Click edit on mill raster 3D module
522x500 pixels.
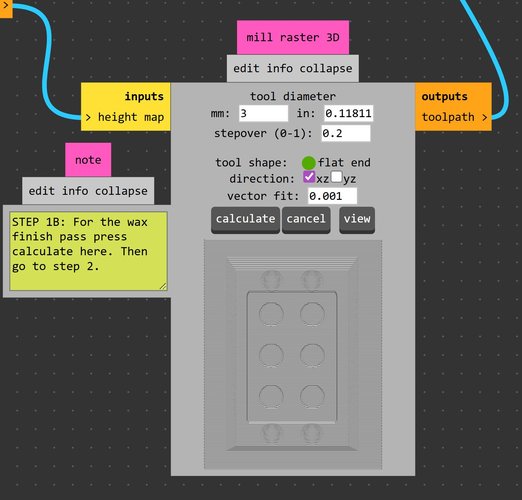pyautogui.click(x=246, y=69)
